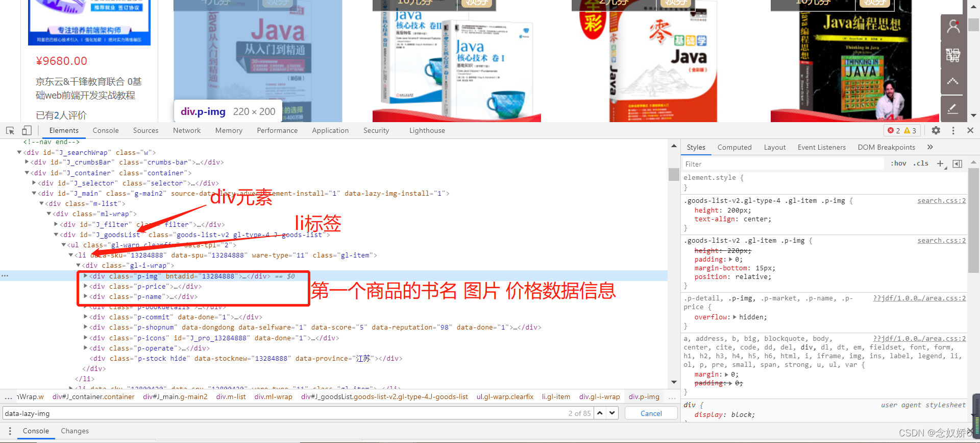Expand the p-price div node
Image resolution: width=980 pixels, height=443 pixels.
pyautogui.click(x=85, y=286)
